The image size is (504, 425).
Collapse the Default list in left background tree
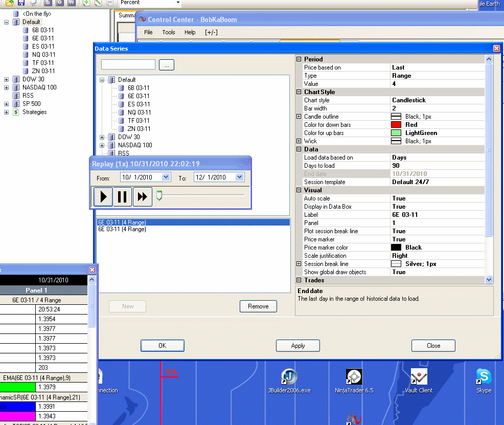[6, 22]
